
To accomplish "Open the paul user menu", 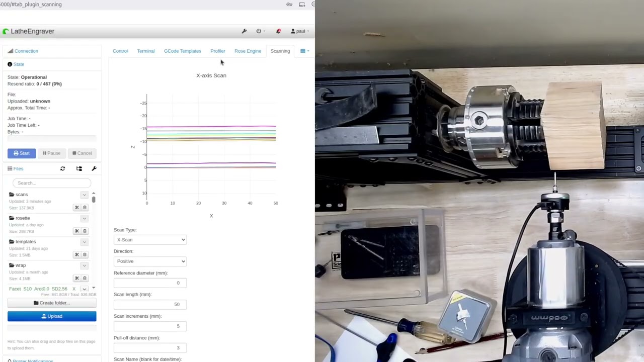I will (299, 31).
